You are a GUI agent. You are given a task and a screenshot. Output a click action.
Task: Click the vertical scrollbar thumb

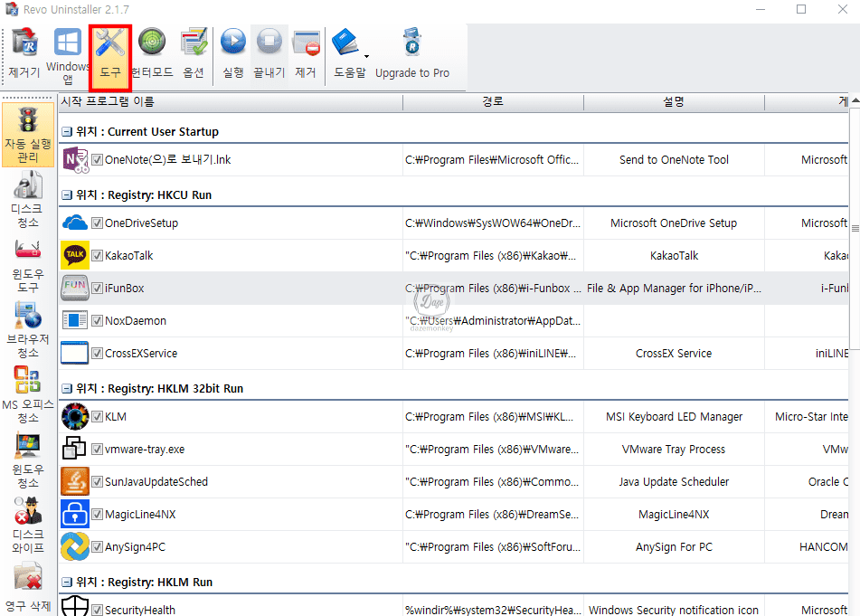[855, 229]
